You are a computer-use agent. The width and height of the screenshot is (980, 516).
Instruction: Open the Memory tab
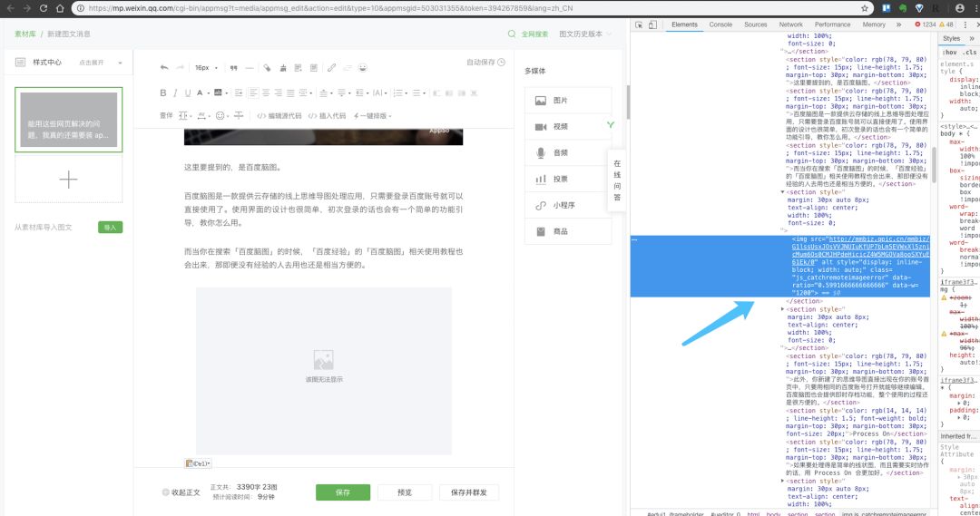click(x=874, y=24)
